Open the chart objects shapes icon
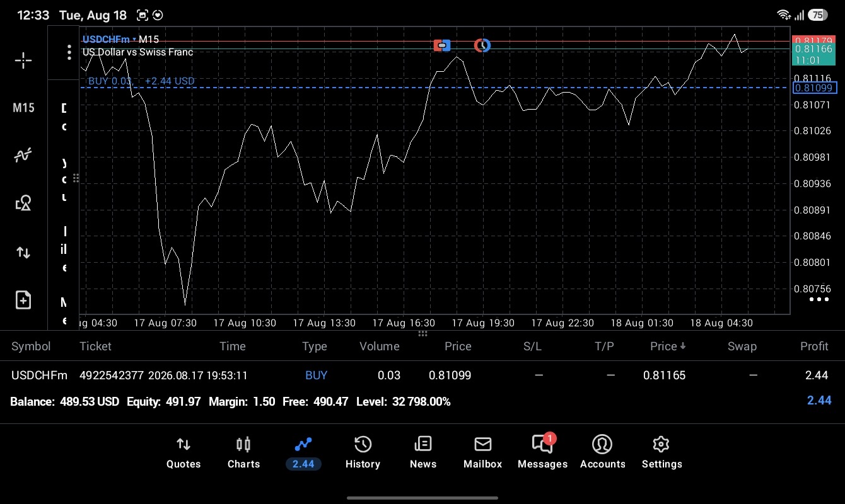This screenshot has height=504, width=845. coord(23,203)
